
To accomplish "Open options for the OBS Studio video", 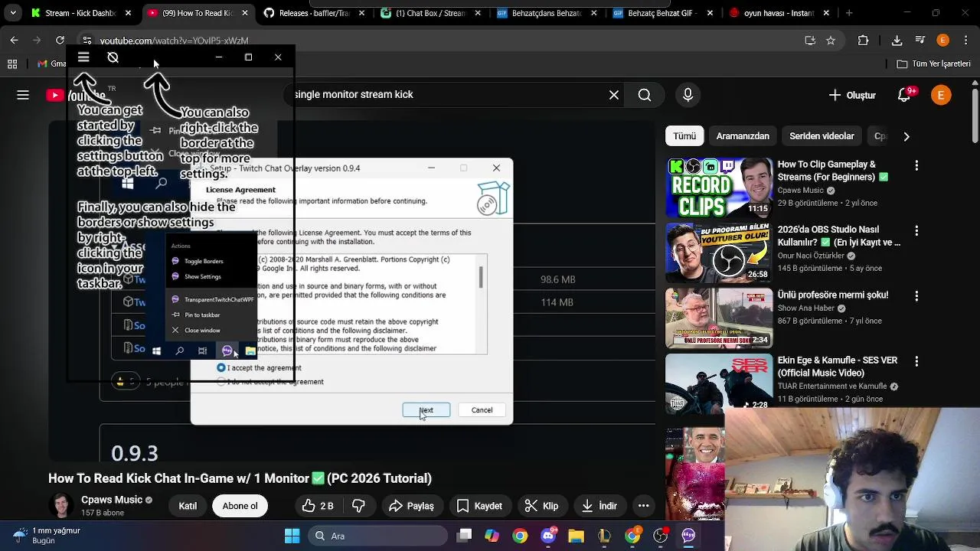I will 917,230.
